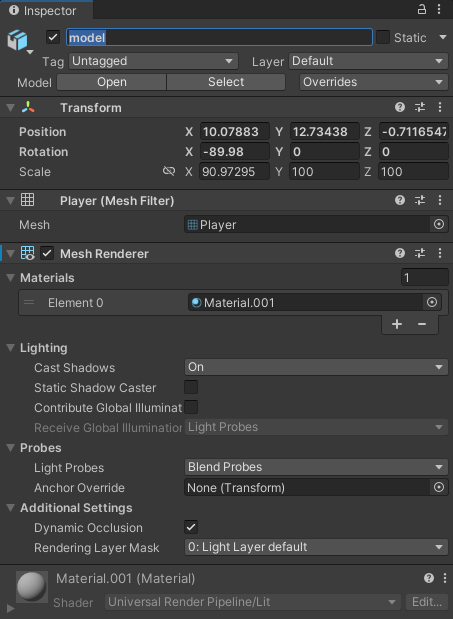Enable Contribute Global Illumination checkbox
Viewport: 453px width, 619px height.
191,407
